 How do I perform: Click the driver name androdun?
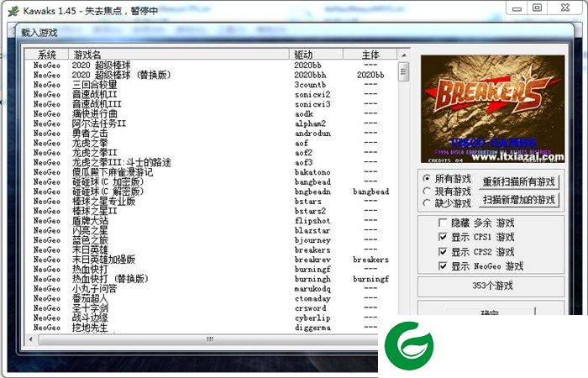tap(312, 133)
